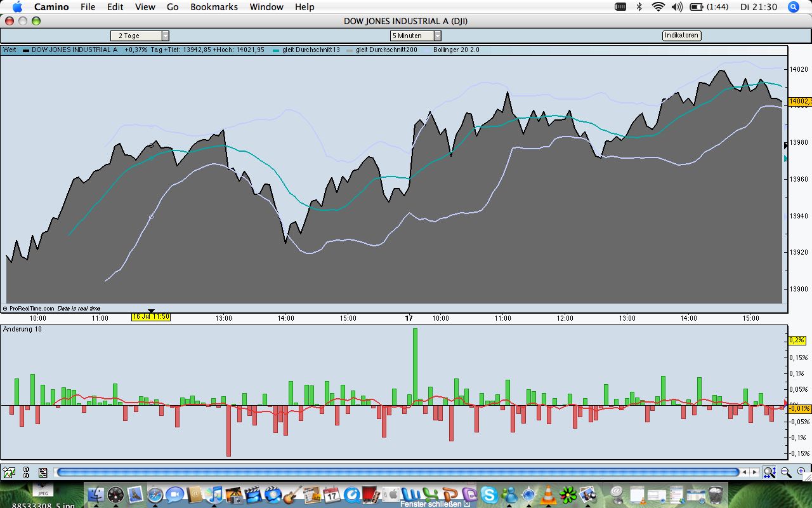The image size is (812, 508).
Task: Open VLC from the Dock
Action: tap(547, 495)
